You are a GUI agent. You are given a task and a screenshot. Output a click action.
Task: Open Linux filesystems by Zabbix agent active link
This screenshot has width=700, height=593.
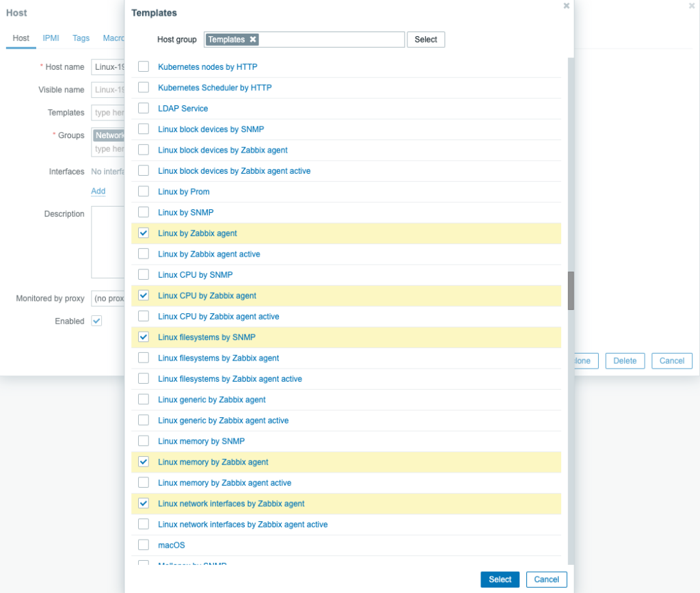pos(230,379)
